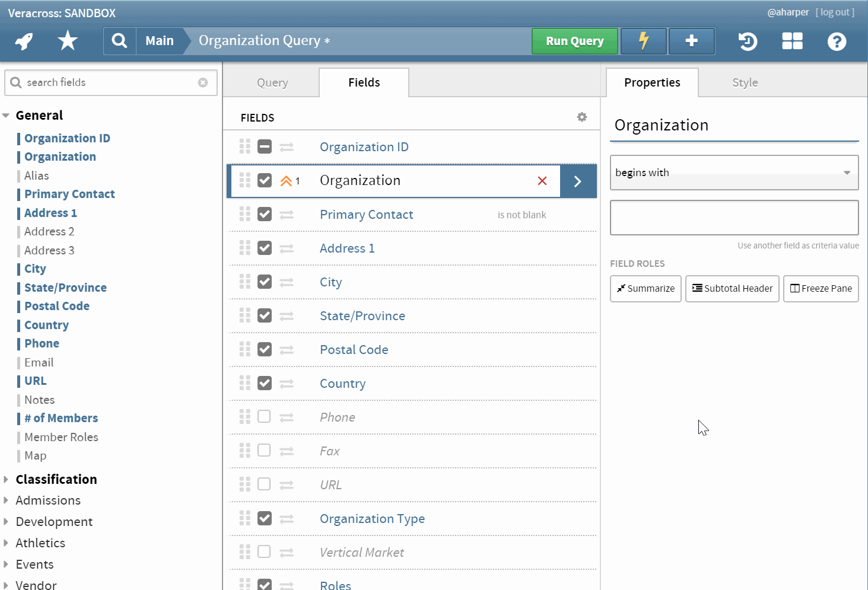868x590 pixels.
Task: Open favorites star icon
Action: coord(68,41)
